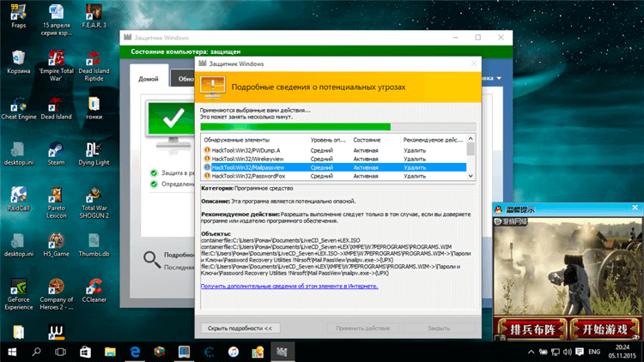Viewport: 644px width, 362px height.
Task: Launch Total War SHOGUN 2 shortcut
Action: [x=94, y=202]
